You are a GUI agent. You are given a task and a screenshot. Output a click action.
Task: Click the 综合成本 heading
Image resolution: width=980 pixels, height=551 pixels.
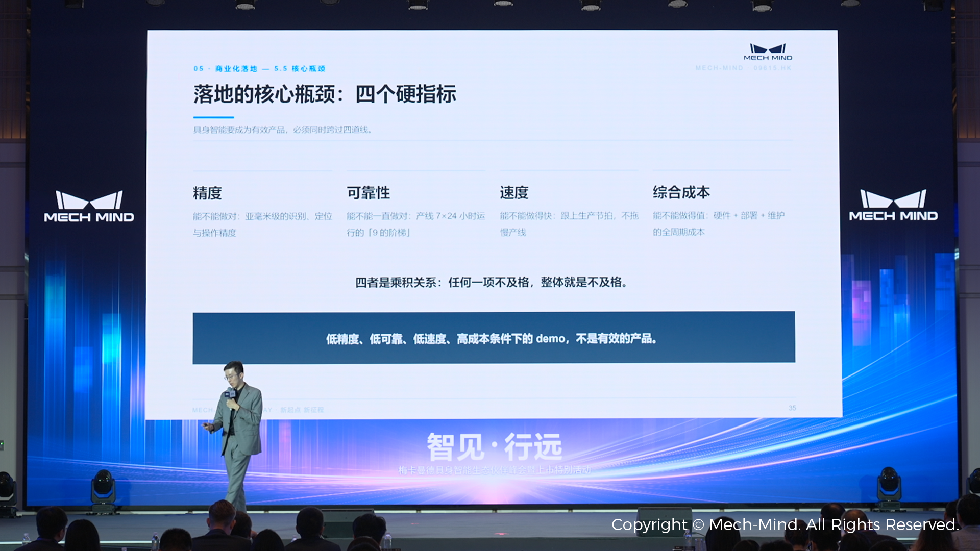click(681, 192)
